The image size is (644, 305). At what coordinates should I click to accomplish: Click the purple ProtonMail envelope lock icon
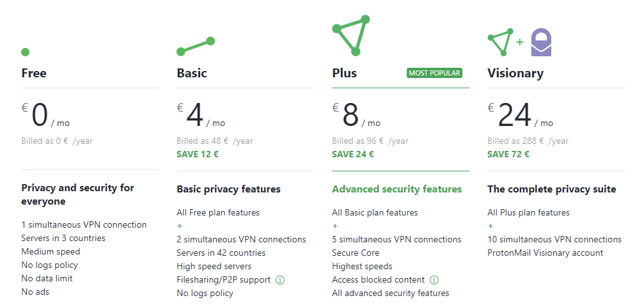tap(541, 42)
